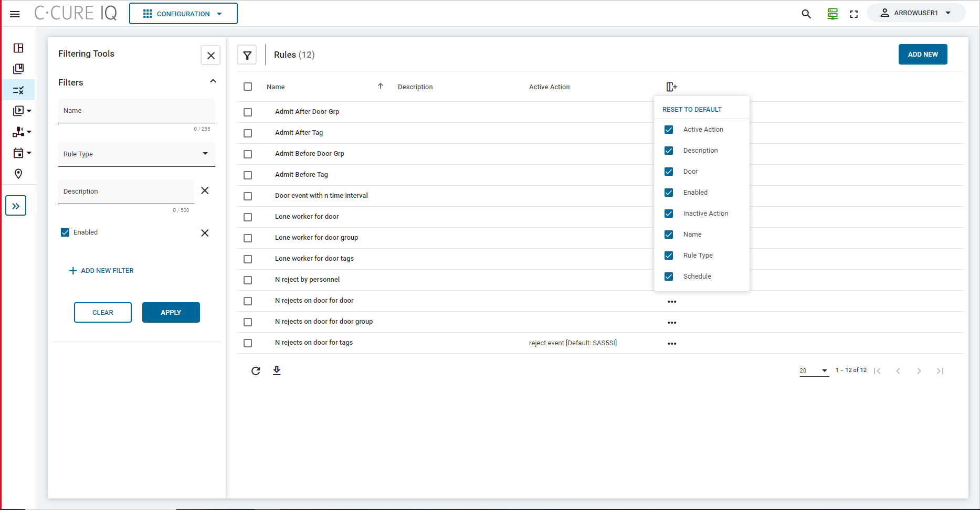Collapse the Filters section chevron
The height and width of the screenshot is (510, 980).
[x=213, y=81]
